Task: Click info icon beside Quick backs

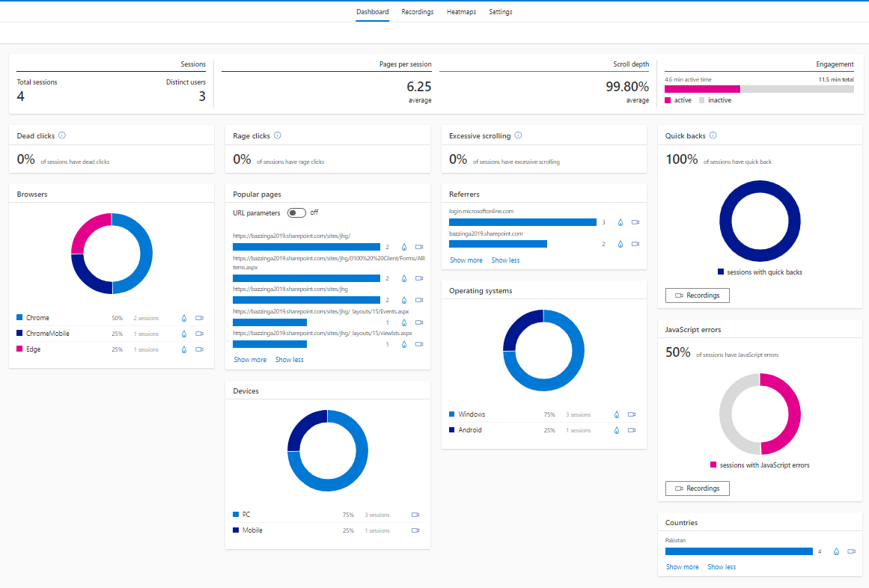Action: click(x=713, y=135)
